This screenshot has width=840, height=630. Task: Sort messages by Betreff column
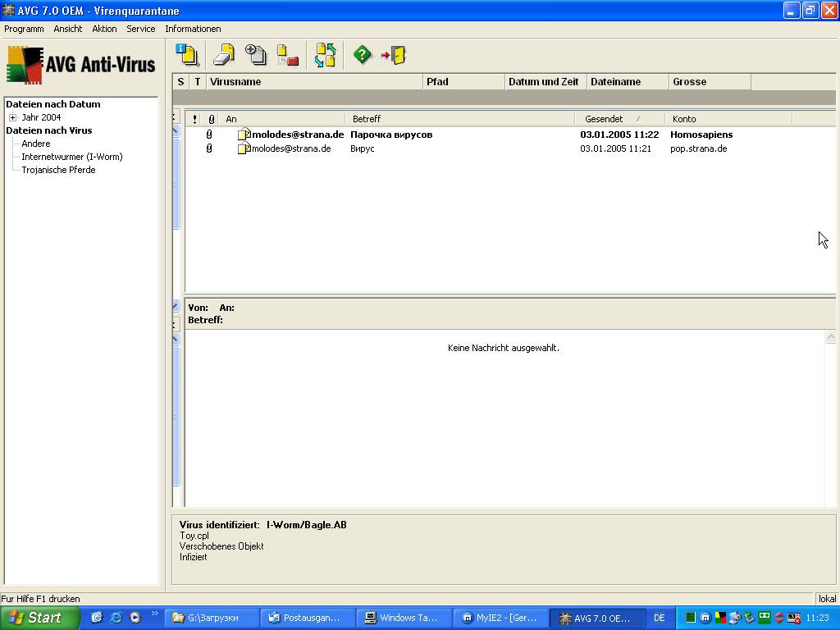coord(459,119)
